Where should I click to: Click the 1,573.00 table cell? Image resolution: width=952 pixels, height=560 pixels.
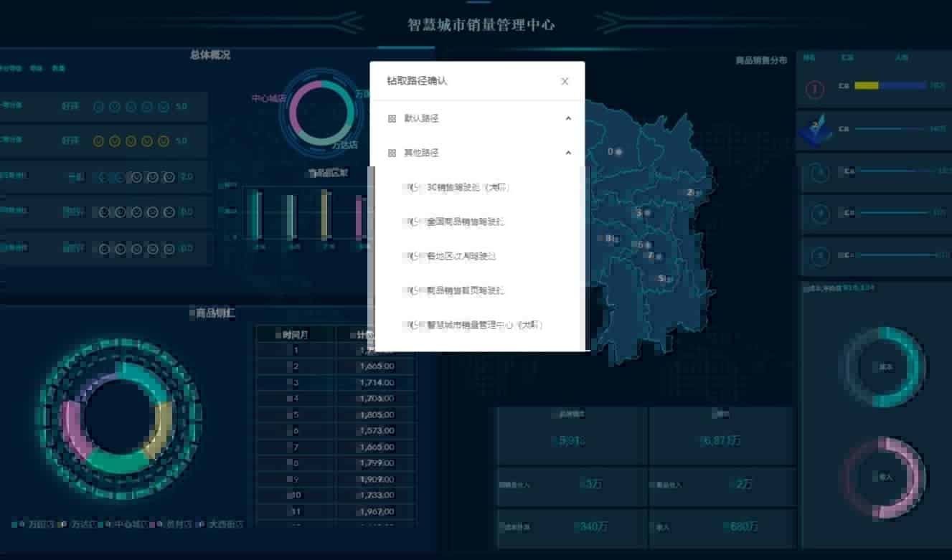pos(376,430)
